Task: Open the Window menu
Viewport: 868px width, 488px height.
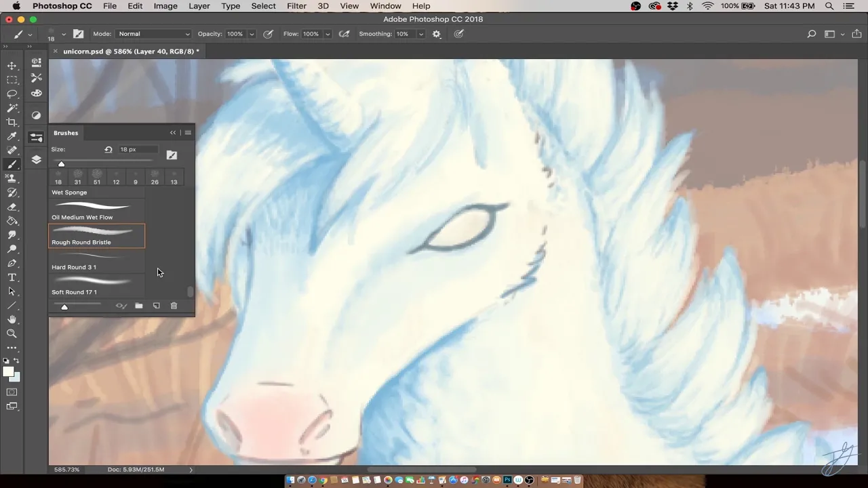Action: (x=385, y=6)
